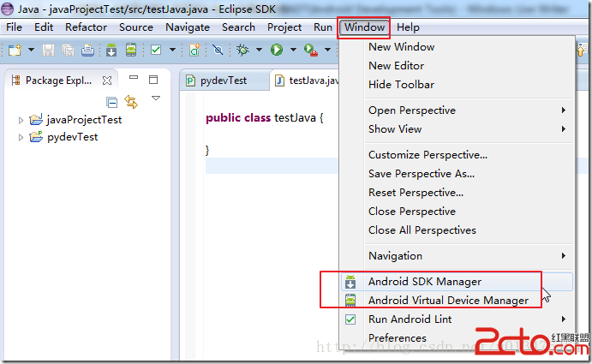Close the Package Explorer tab
This screenshot has height=364, width=592.
(107, 81)
